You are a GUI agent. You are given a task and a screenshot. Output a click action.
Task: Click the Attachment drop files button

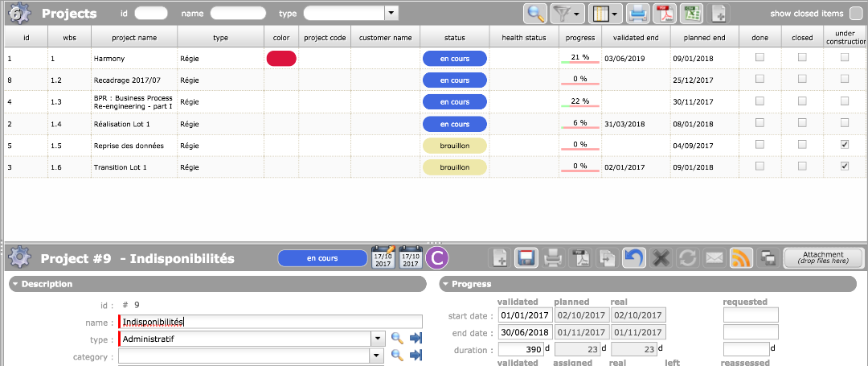tap(823, 258)
